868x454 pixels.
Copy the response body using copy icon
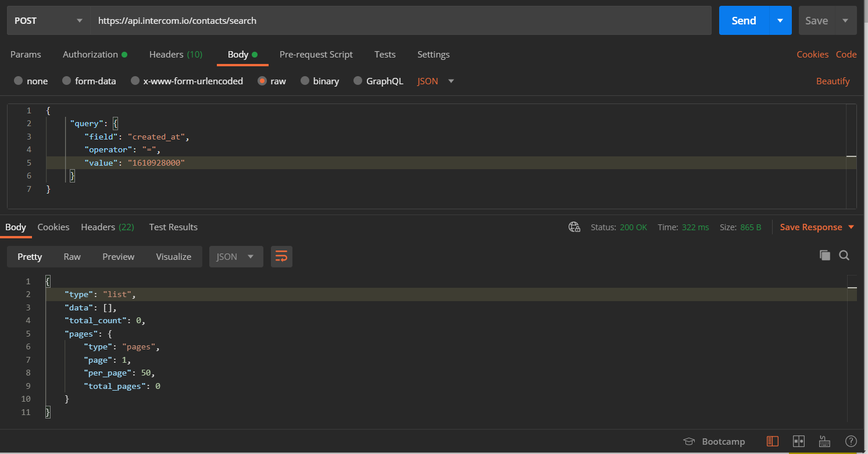click(x=824, y=255)
